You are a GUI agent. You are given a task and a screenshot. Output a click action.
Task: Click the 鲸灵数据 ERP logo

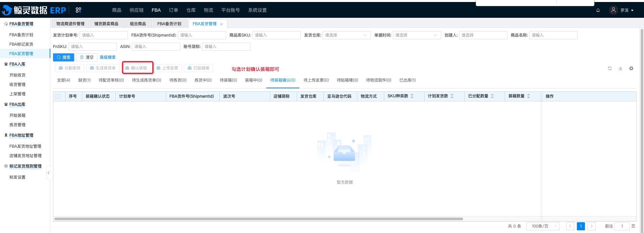[34, 10]
